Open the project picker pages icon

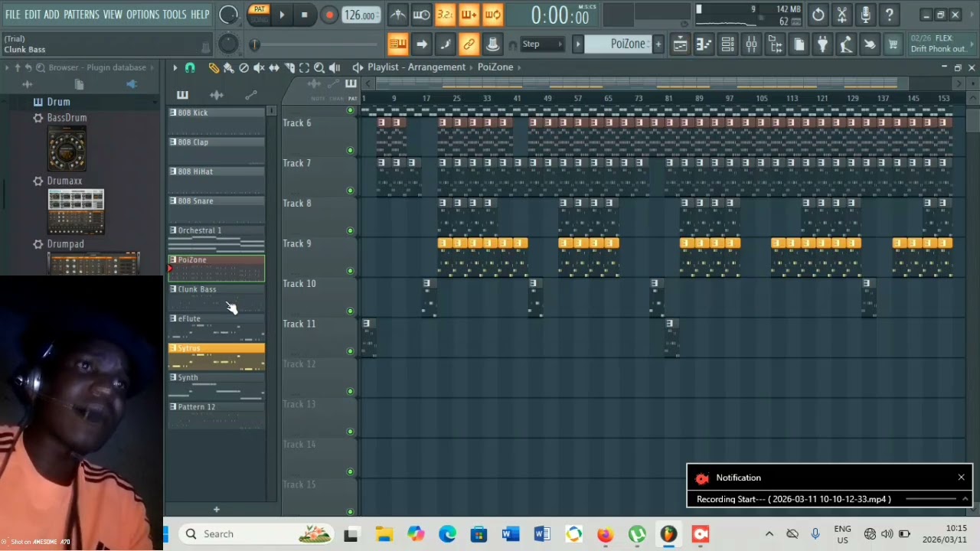pyautogui.click(x=799, y=45)
